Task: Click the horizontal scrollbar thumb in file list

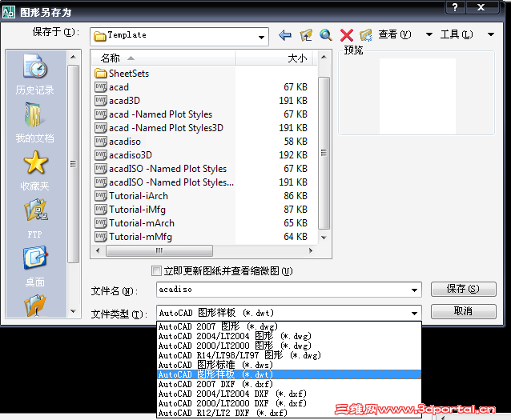Action: coord(159,250)
